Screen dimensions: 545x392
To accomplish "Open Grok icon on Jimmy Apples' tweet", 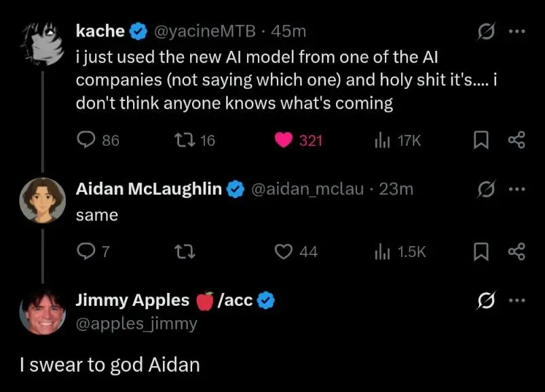I will 485,300.
